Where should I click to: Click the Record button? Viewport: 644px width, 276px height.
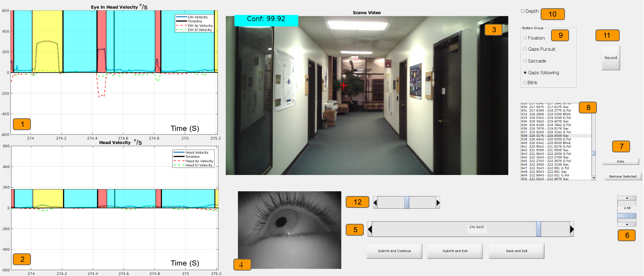[x=611, y=58]
